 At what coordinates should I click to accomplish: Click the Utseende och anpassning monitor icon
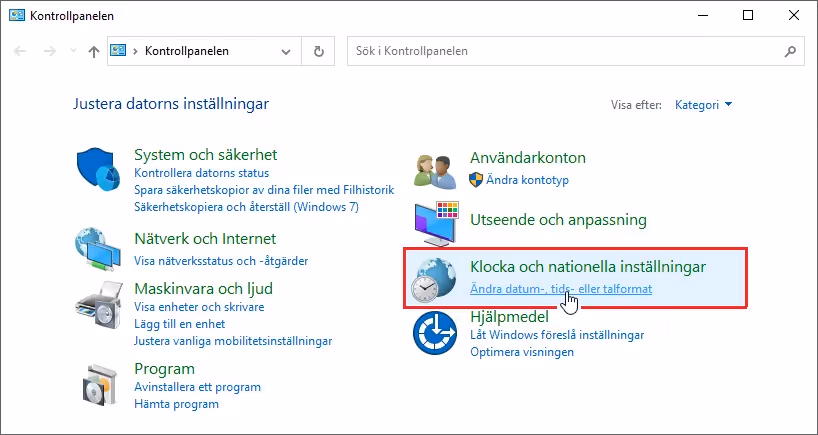[437, 223]
